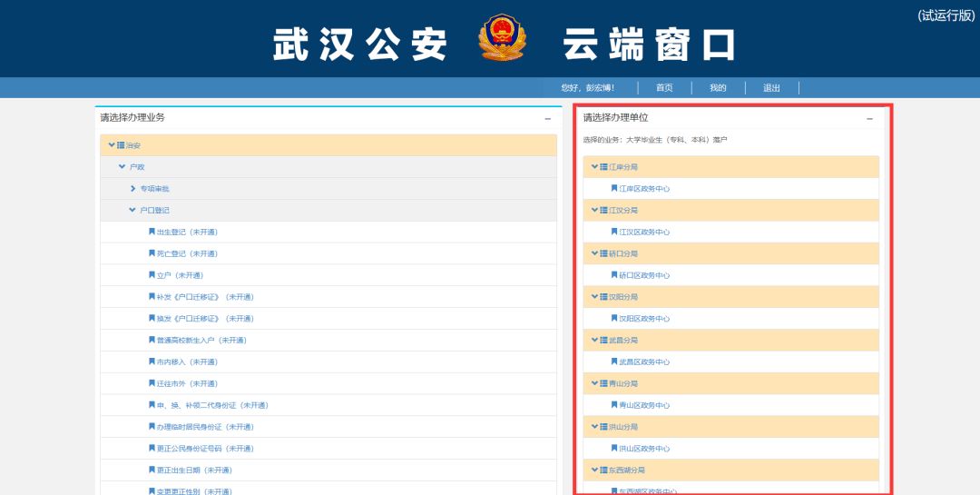
Task: Open 我的 in navigation bar
Action: point(718,88)
